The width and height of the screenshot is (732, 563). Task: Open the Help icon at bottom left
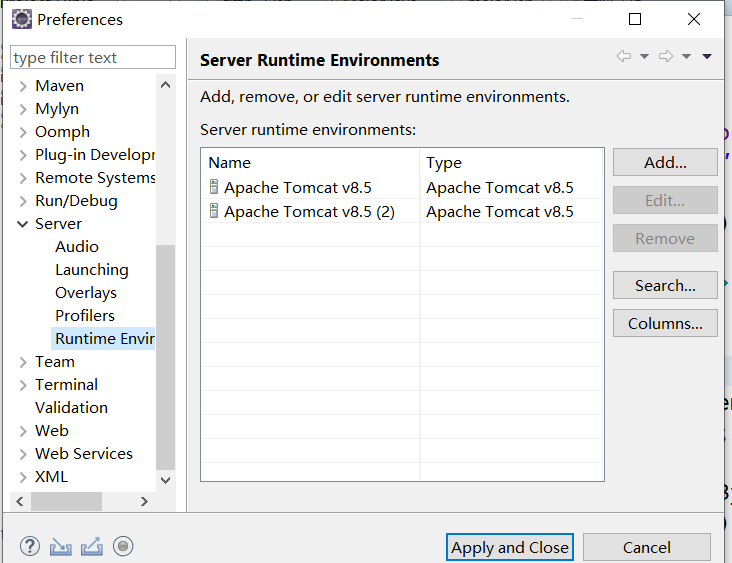tap(29, 546)
